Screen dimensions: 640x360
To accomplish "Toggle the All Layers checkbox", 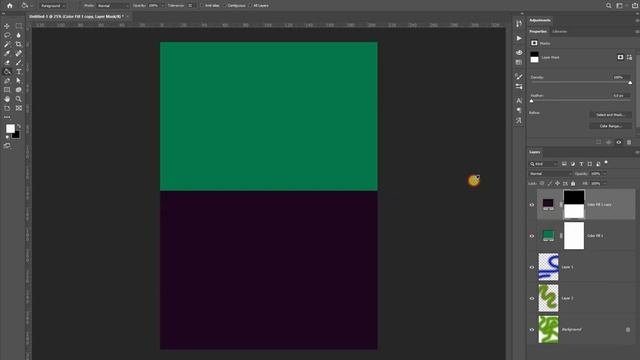I will [250, 6].
